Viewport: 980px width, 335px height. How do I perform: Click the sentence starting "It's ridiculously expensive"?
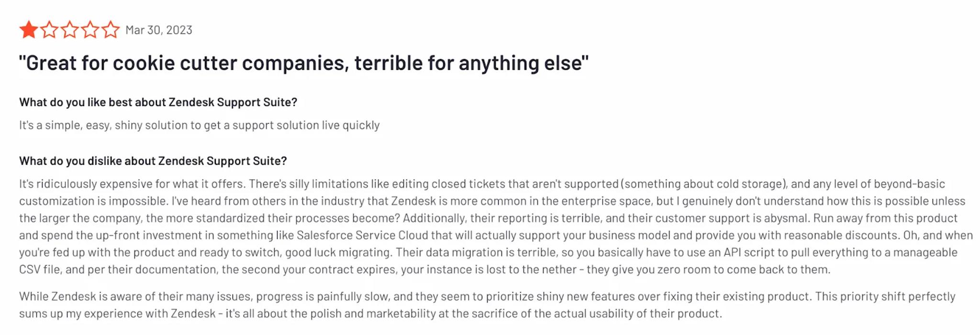[x=132, y=184]
